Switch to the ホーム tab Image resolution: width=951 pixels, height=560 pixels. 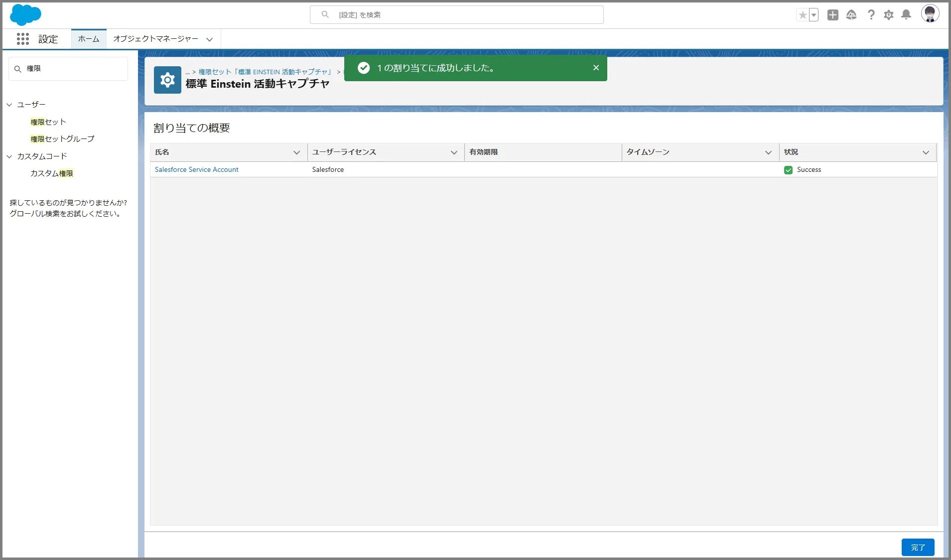(89, 39)
